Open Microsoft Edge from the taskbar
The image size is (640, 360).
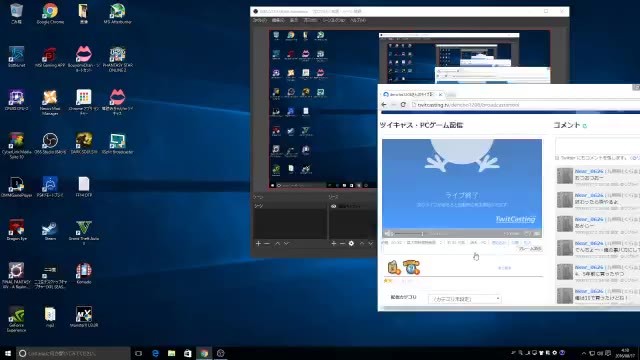click(155, 353)
